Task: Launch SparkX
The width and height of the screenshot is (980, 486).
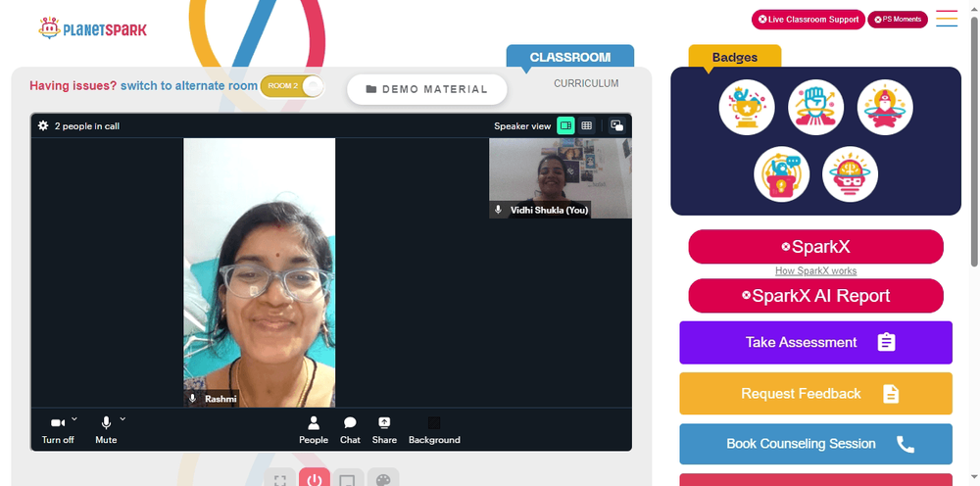Action: pos(815,247)
